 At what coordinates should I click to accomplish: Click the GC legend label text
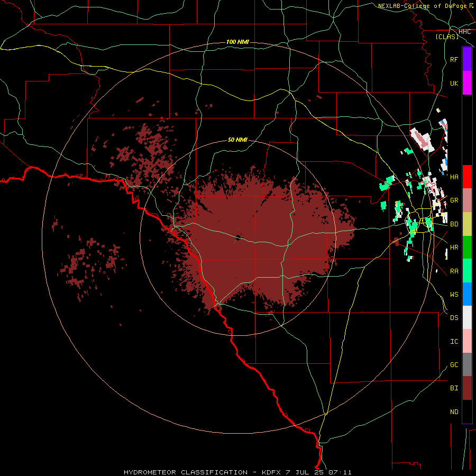point(454,364)
